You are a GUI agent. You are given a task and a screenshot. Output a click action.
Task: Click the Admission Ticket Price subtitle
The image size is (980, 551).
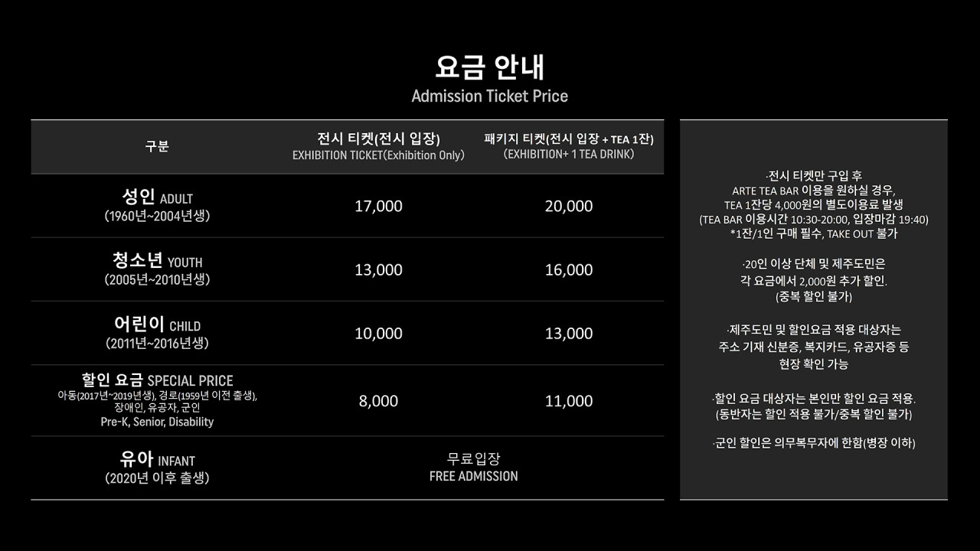[x=489, y=96]
